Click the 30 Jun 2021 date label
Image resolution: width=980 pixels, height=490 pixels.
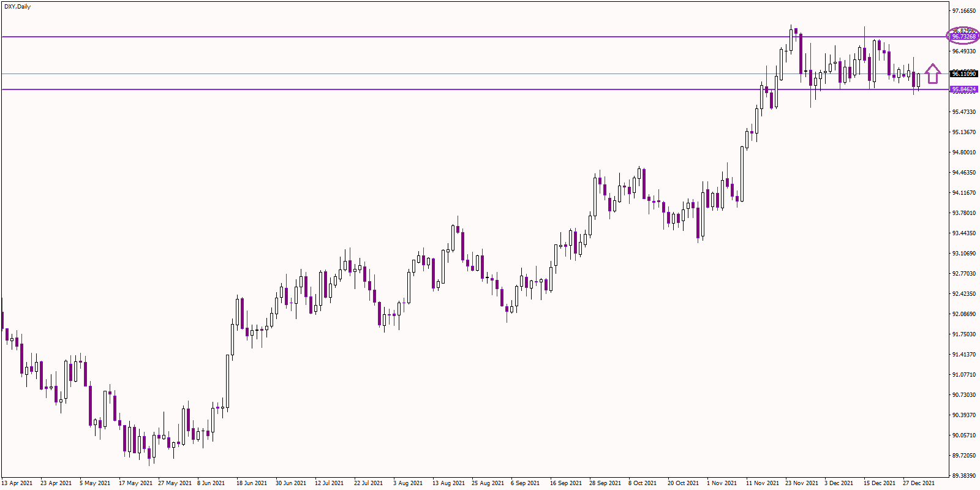[291, 483]
